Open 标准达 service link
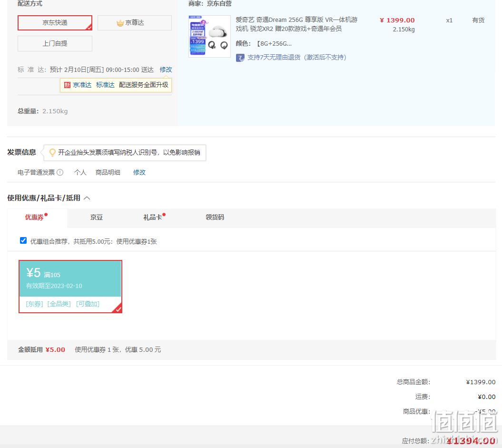This screenshot has width=502, height=448. [105, 85]
